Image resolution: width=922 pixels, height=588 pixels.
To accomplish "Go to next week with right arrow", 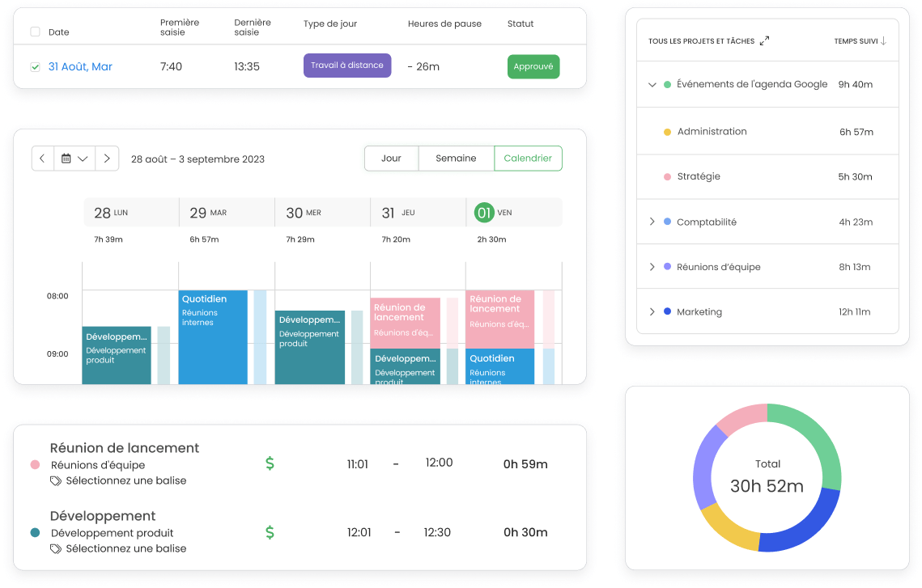I will tap(107, 159).
